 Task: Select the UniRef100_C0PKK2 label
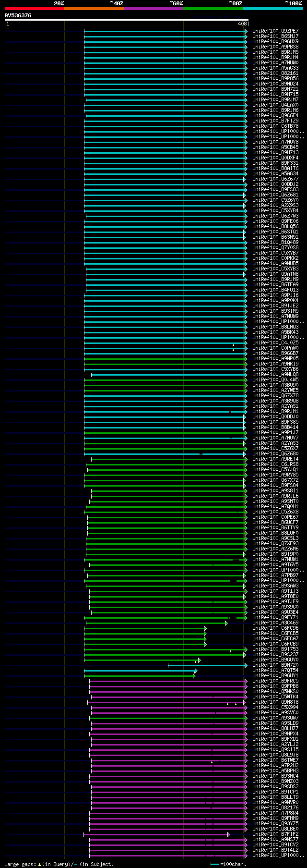[275, 258]
